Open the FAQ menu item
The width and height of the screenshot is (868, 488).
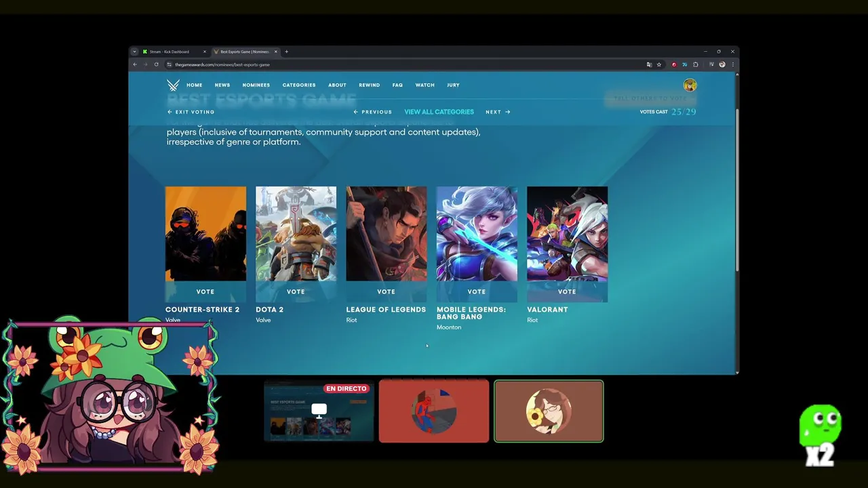pyautogui.click(x=397, y=85)
